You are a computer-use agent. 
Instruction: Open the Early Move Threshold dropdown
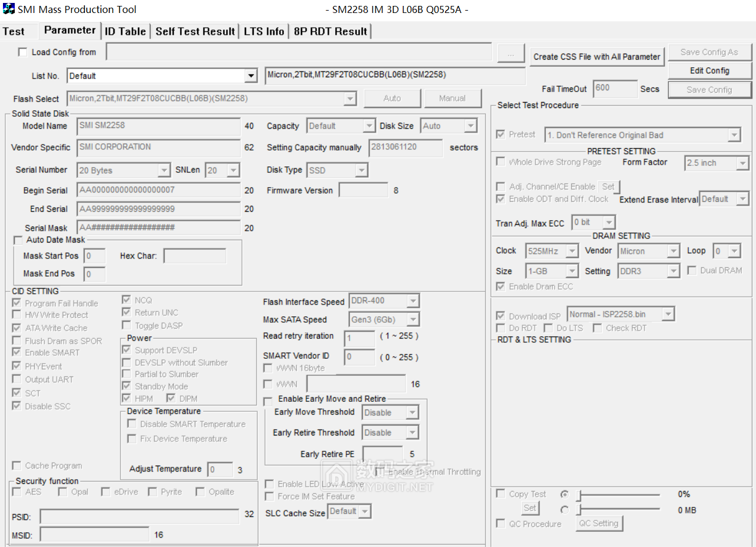click(x=391, y=412)
